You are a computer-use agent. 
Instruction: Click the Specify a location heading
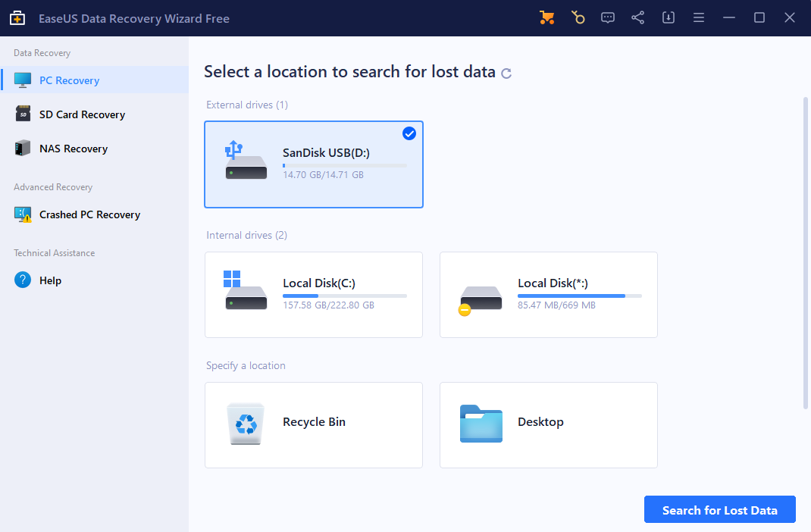(x=246, y=365)
